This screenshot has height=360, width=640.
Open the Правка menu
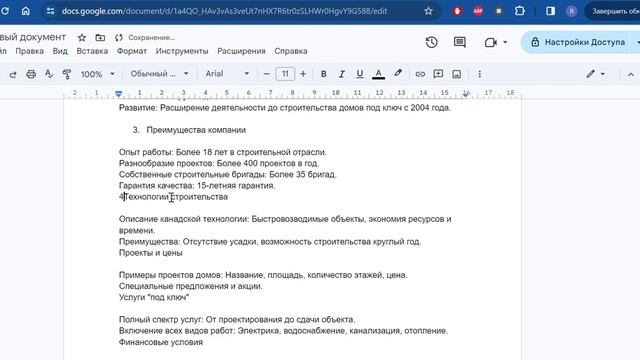point(29,51)
